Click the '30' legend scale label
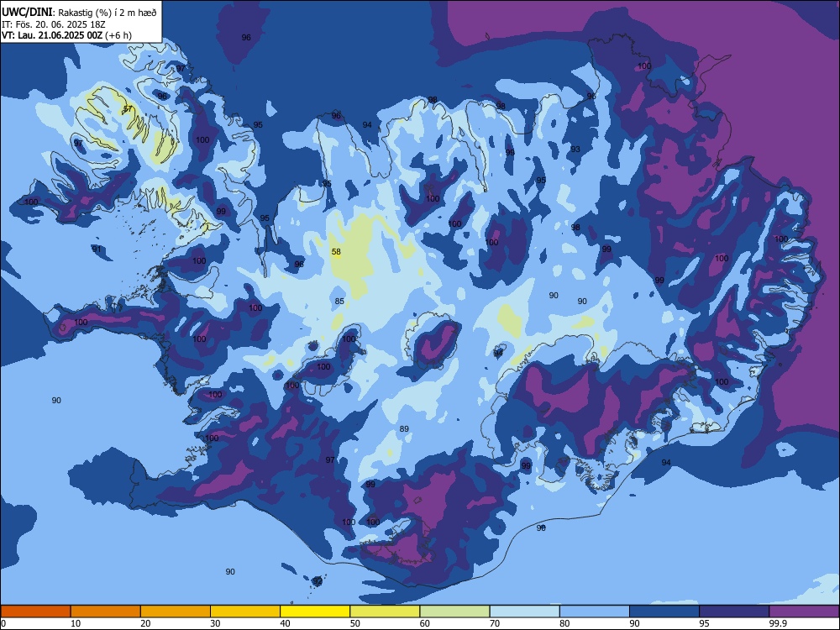This screenshot has height=630, width=840. coord(215,623)
